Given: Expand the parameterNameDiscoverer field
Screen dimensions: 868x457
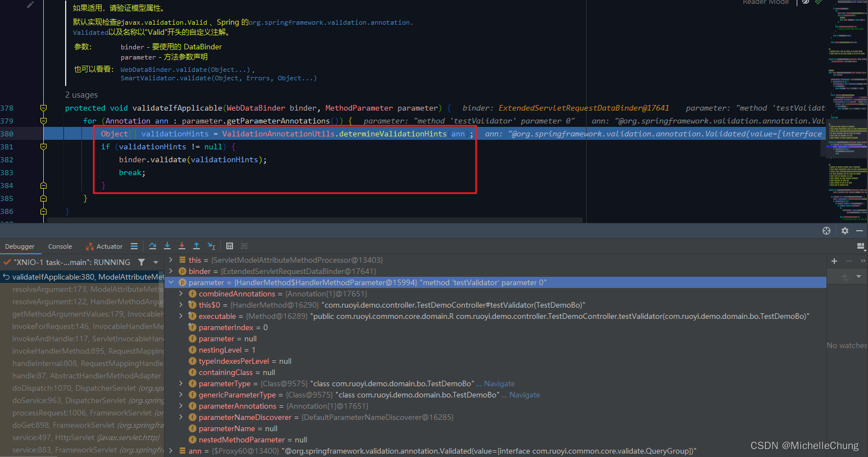Looking at the screenshot, I should point(181,417).
